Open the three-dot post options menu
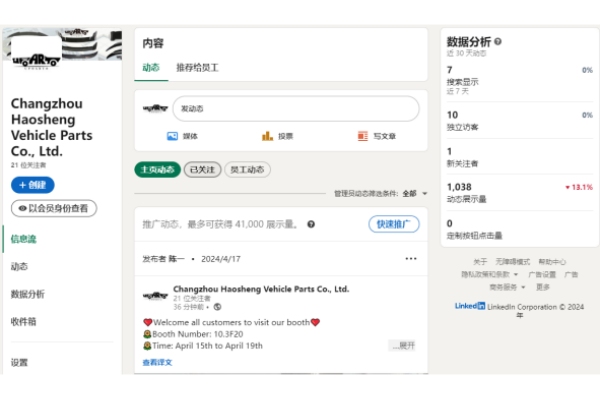The width and height of the screenshot is (600, 400). [411, 259]
